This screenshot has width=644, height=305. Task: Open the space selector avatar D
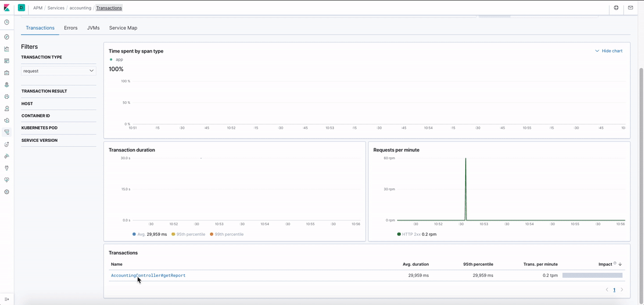click(21, 8)
